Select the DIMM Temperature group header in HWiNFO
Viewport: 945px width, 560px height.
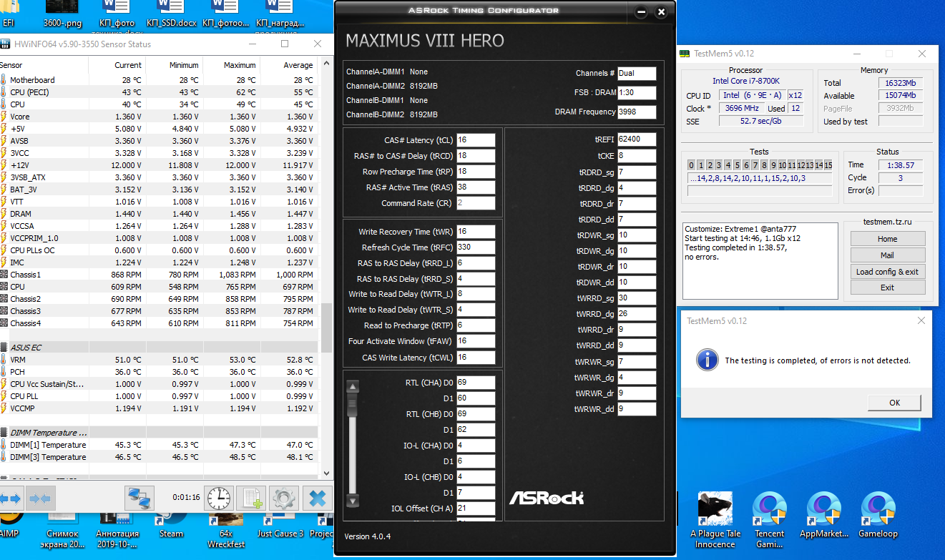[x=159, y=433]
